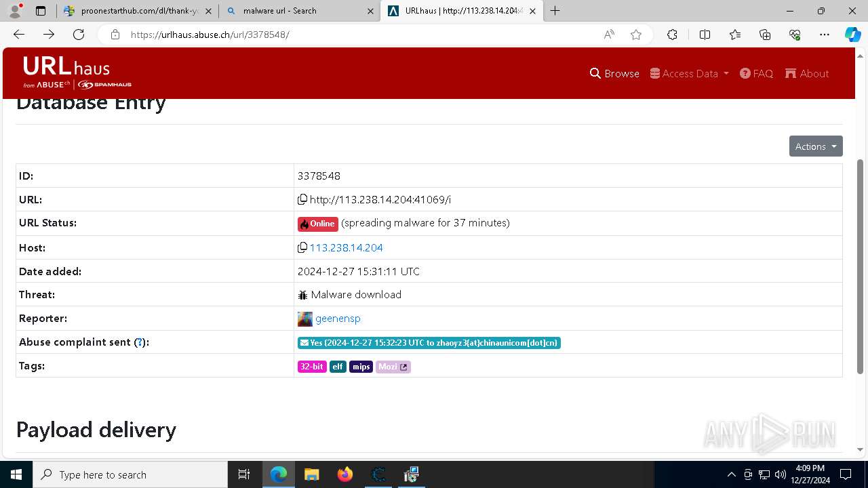Show hidden system tray icons
The height and width of the screenshot is (488, 868).
(x=731, y=474)
